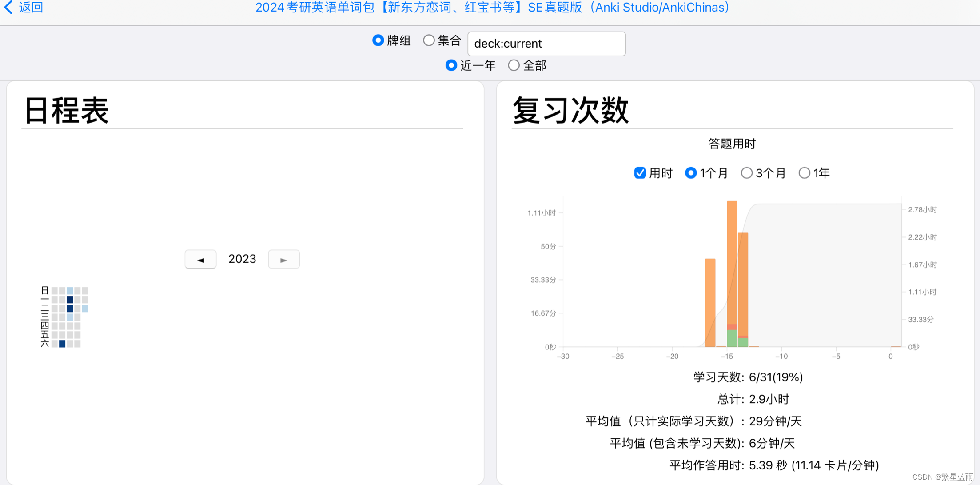The width and height of the screenshot is (980, 485).
Task: Select the 1年 chart range
Action: (x=804, y=173)
